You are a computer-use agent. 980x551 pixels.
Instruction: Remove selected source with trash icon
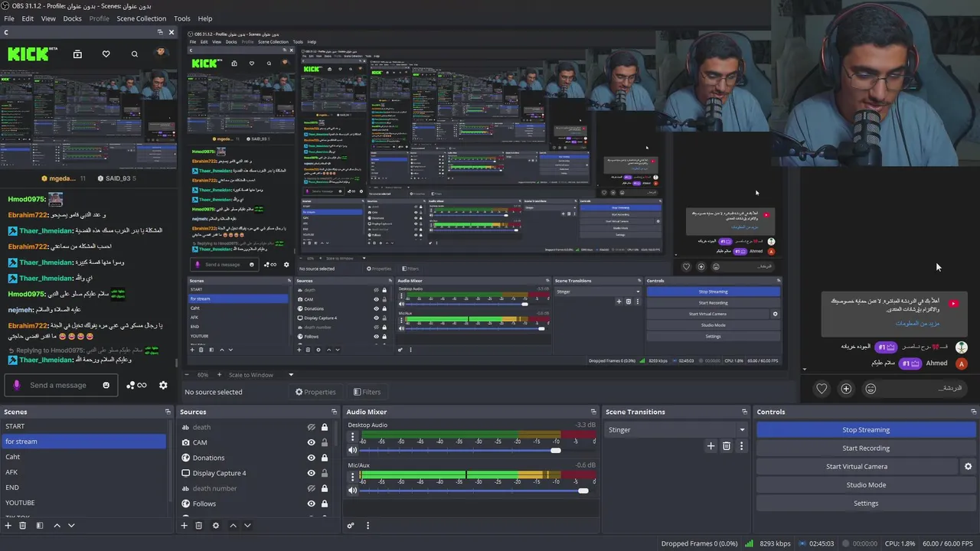point(198,525)
